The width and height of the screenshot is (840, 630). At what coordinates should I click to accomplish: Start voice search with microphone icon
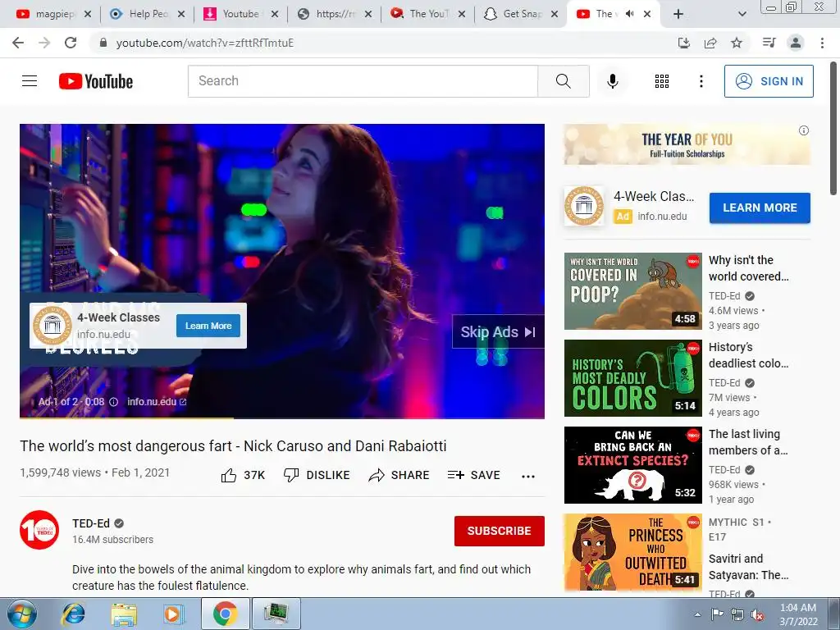point(612,81)
